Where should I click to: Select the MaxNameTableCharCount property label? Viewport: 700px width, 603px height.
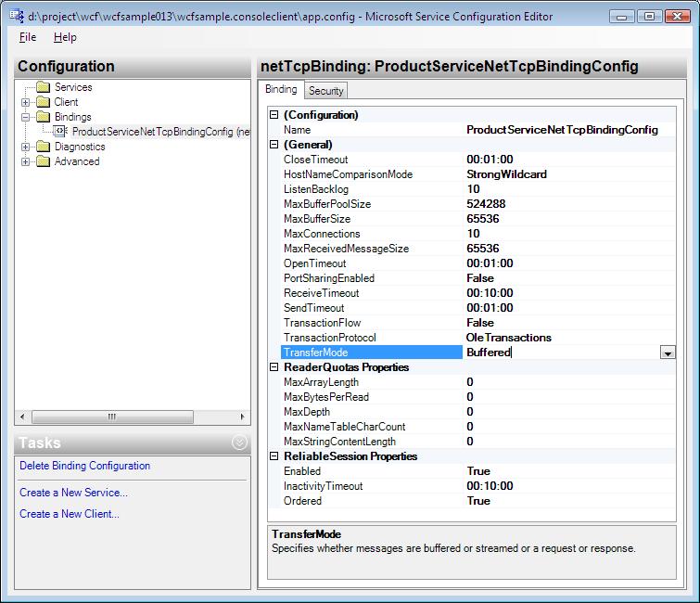(344, 427)
